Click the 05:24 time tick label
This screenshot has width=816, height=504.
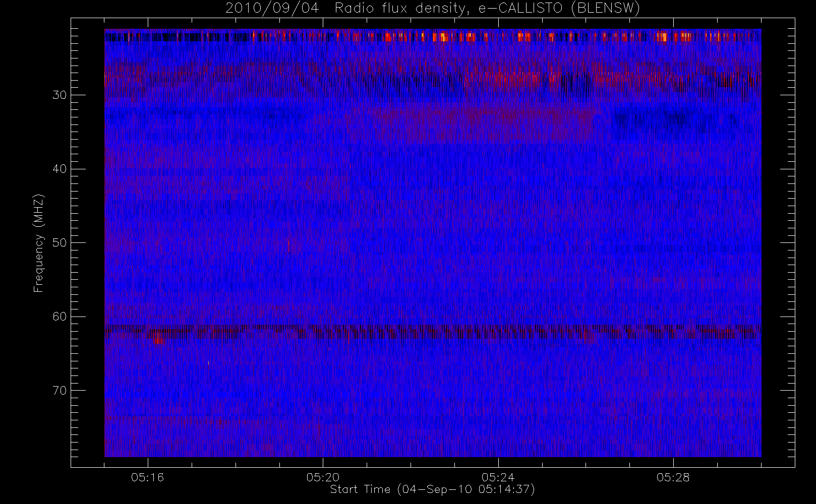[x=498, y=477]
